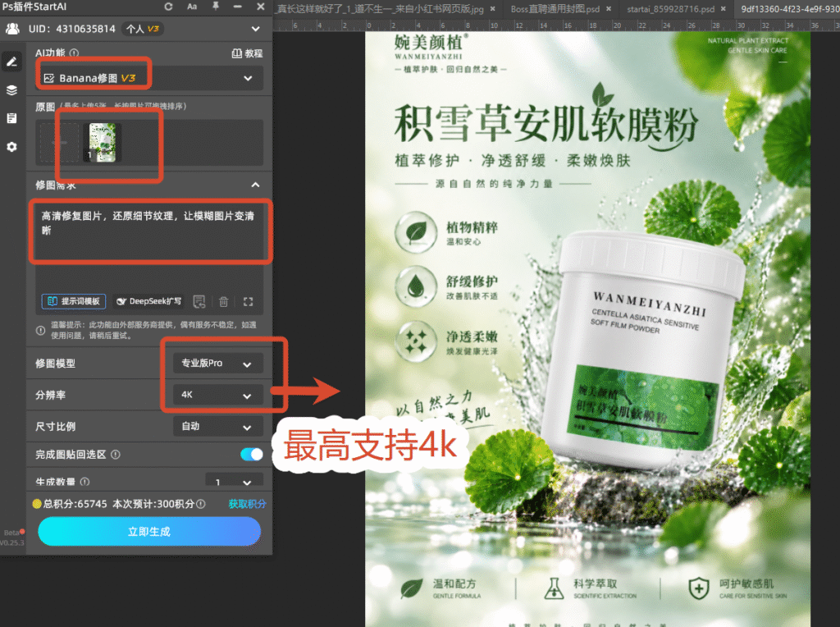Toggle the 完成图贴回选区 switch
The height and width of the screenshot is (627, 840).
(x=252, y=455)
